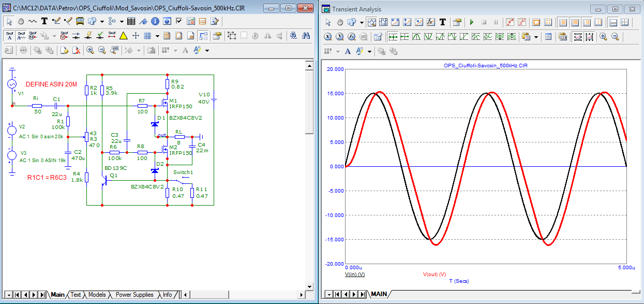Click the Run (green play) button
644x304 pixels.
[471, 22]
